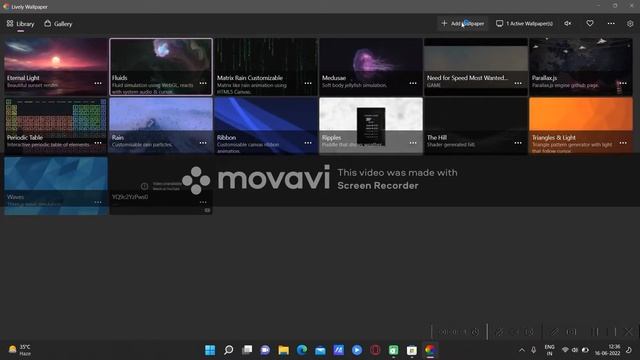Open the clock and date flyout
Screen dimensions: 640x360
point(607,350)
